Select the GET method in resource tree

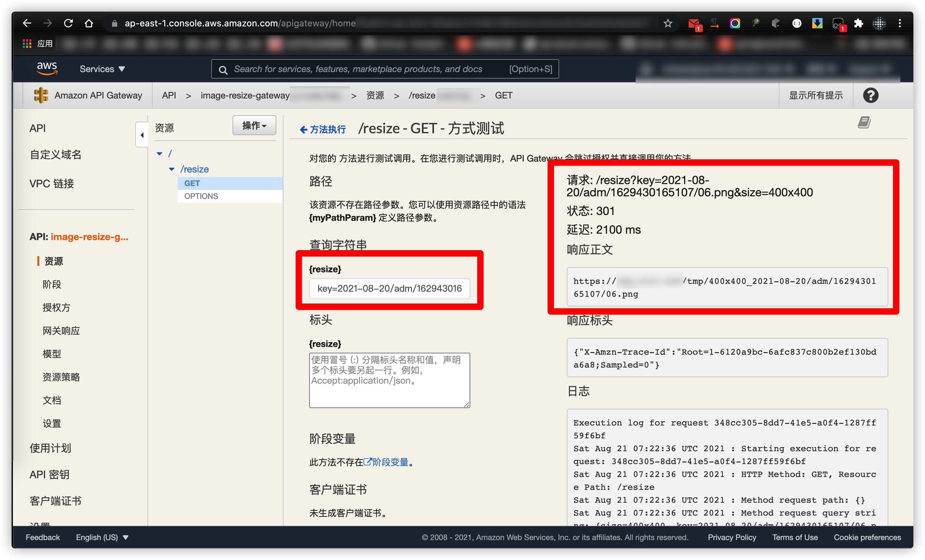(x=230, y=183)
